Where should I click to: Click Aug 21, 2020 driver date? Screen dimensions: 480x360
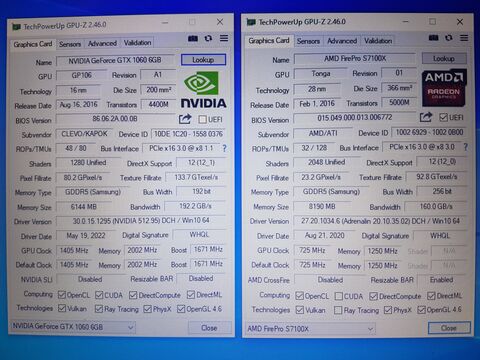(324, 236)
